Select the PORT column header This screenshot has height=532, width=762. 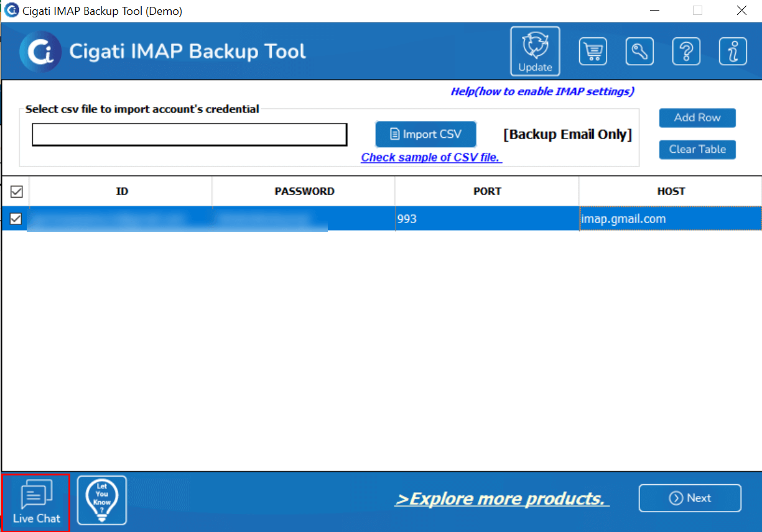(487, 191)
